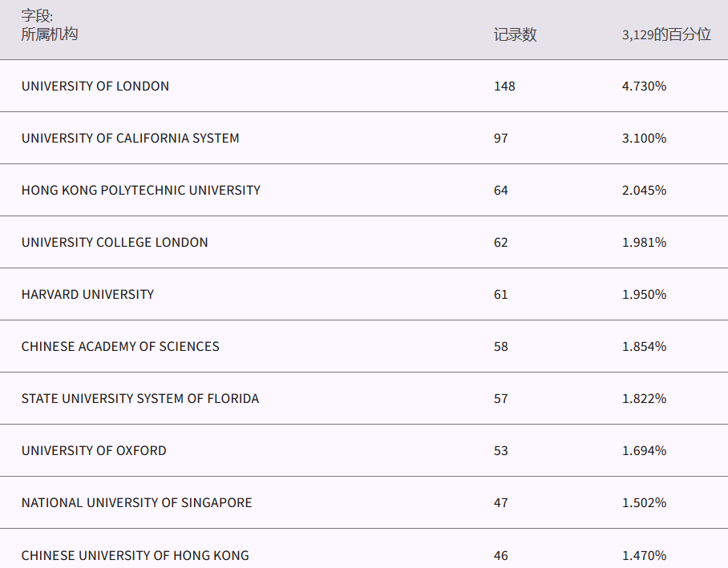The image size is (728, 568).
Task: Select UNIVERSITY OF CALIFORNIA SYSTEM entry
Action: [x=130, y=139]
